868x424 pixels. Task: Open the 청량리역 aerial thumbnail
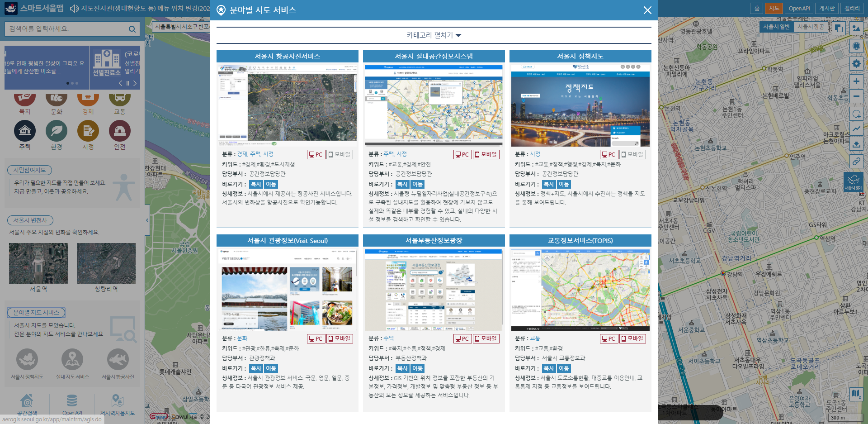point(106,263)
